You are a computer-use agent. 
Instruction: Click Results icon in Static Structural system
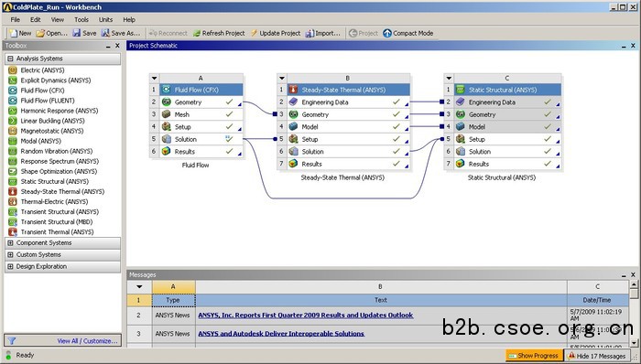coord(461,164)
